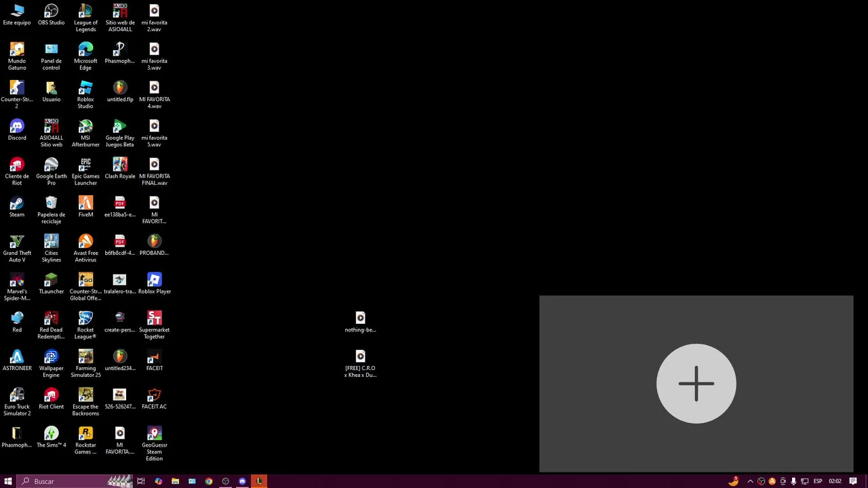Select the Microsoft Edge desktop shortcut
This screenshot has height=488, width=868.
pyautogui.click(x=85, y=56)
